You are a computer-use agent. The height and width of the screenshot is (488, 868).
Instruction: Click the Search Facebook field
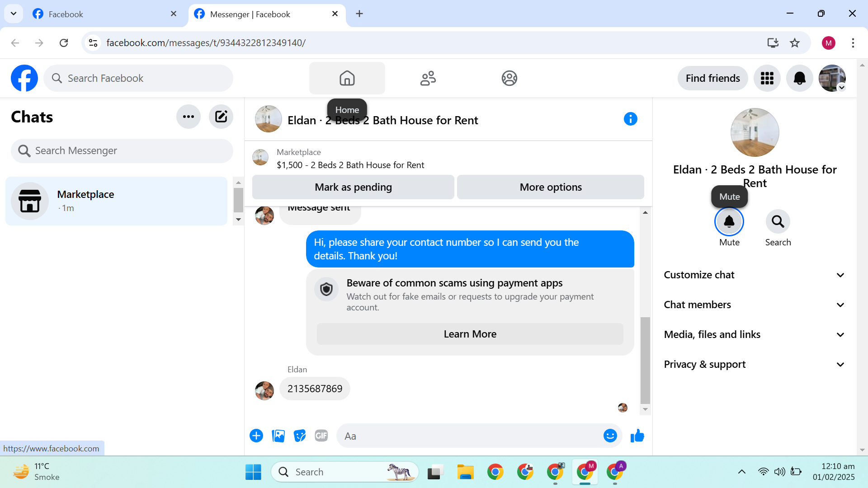coord(138,78)
